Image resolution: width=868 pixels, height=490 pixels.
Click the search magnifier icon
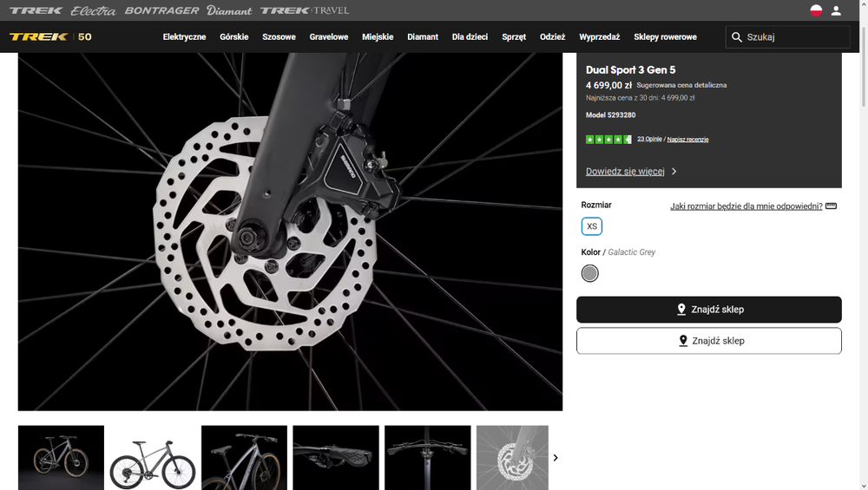pos(736,37)
